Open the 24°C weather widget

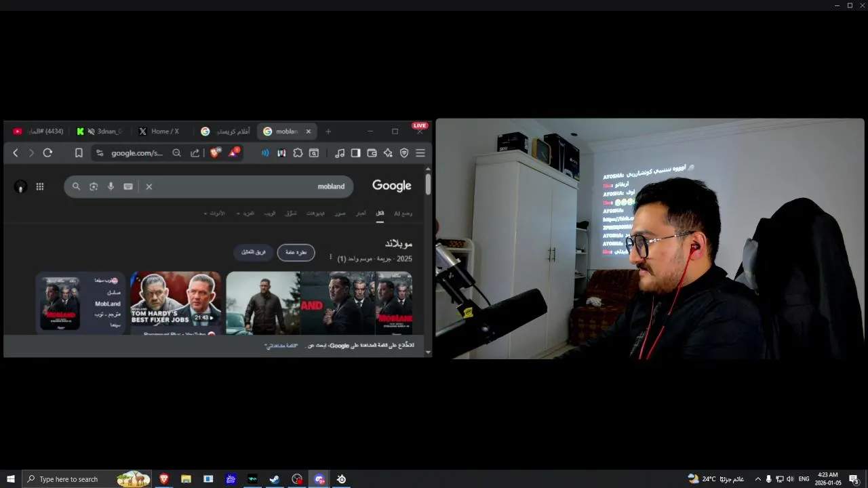coord(715,479)
